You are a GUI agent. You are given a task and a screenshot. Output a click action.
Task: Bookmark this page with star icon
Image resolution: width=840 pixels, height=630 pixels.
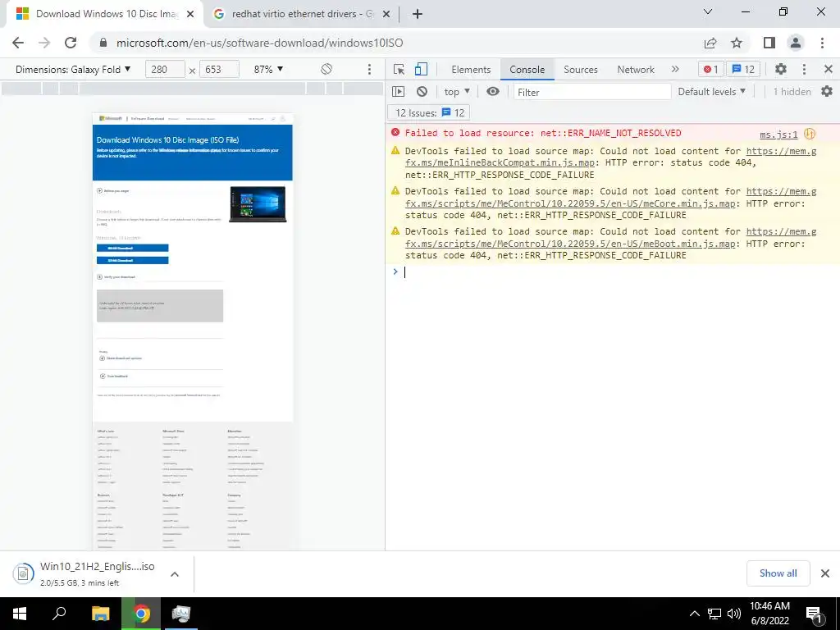737,43
